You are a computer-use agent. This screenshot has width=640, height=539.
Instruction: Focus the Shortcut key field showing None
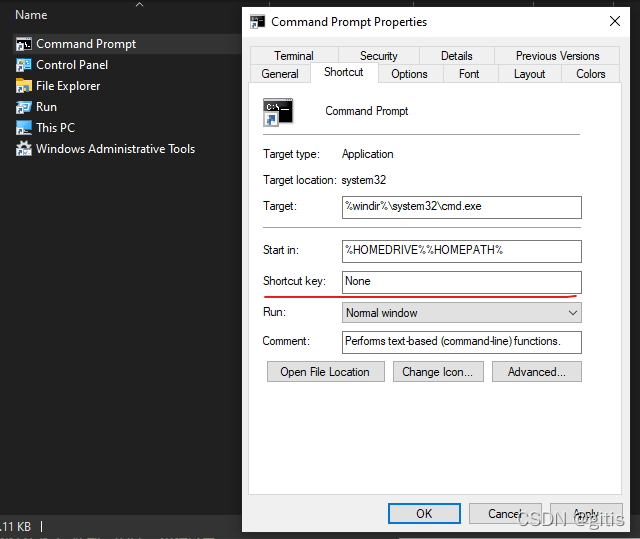462,282
